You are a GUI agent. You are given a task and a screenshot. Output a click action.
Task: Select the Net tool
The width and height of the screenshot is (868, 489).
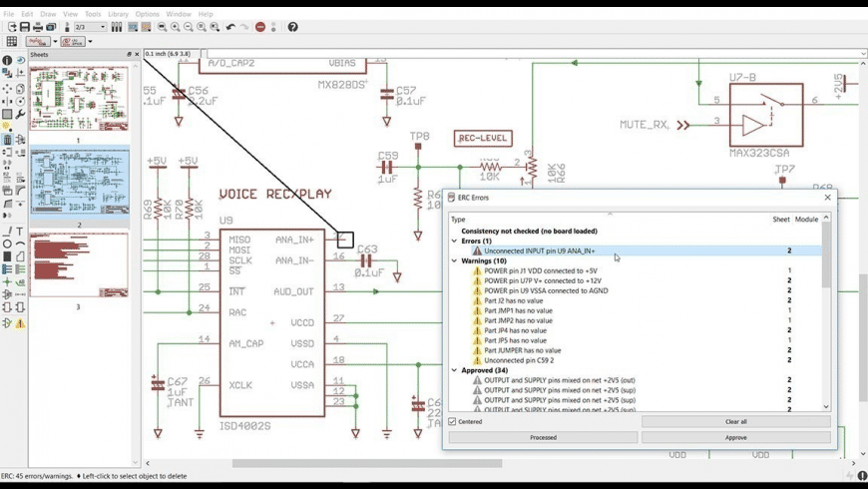click(21, 269)
